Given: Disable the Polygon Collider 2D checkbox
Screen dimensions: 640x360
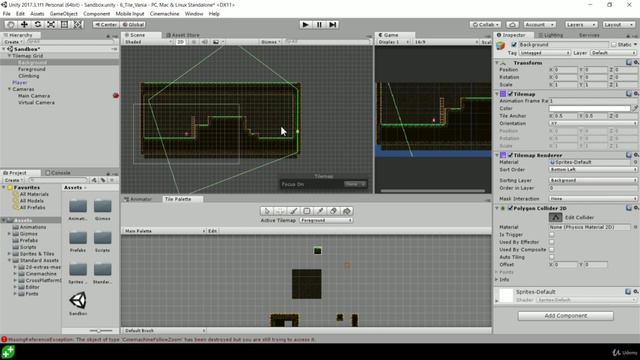Looking at the screenshot, I should click(510, 208).
